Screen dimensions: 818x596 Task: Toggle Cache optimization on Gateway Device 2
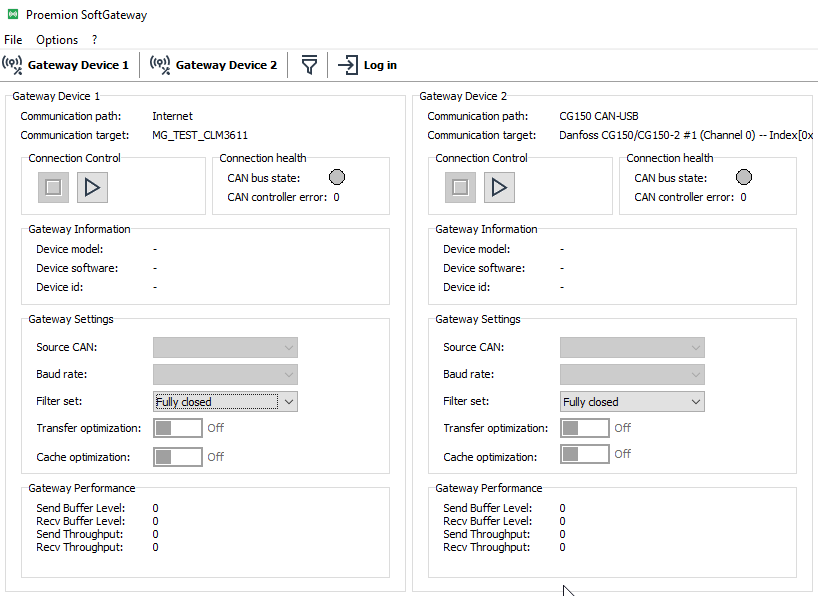click(584, 453)
